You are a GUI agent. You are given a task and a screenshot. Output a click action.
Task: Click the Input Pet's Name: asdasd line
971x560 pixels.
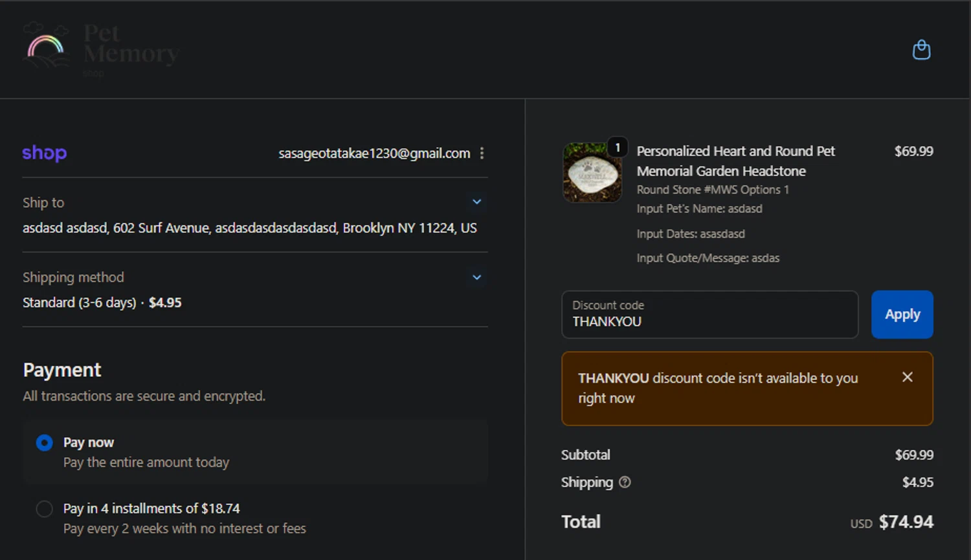699,208
